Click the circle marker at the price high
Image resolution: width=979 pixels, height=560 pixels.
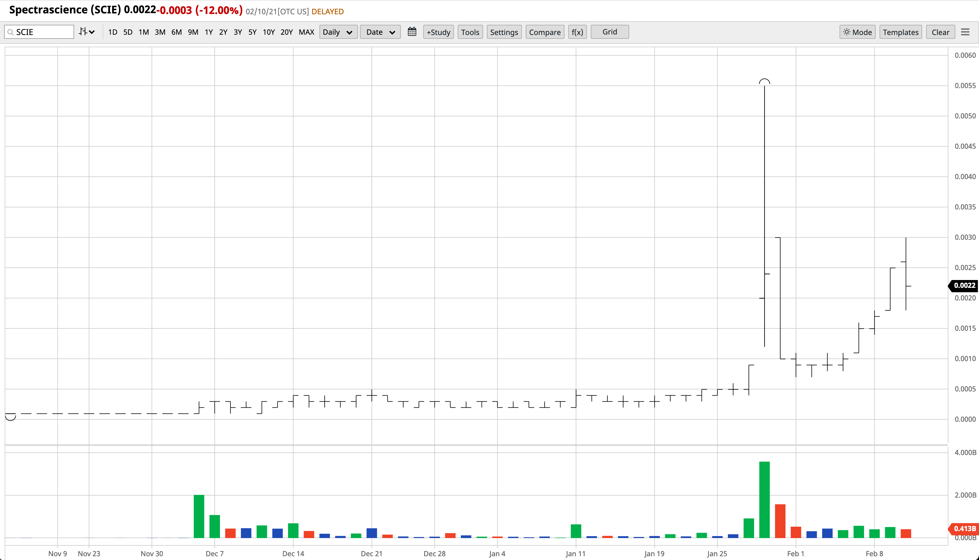coord(764,82)
